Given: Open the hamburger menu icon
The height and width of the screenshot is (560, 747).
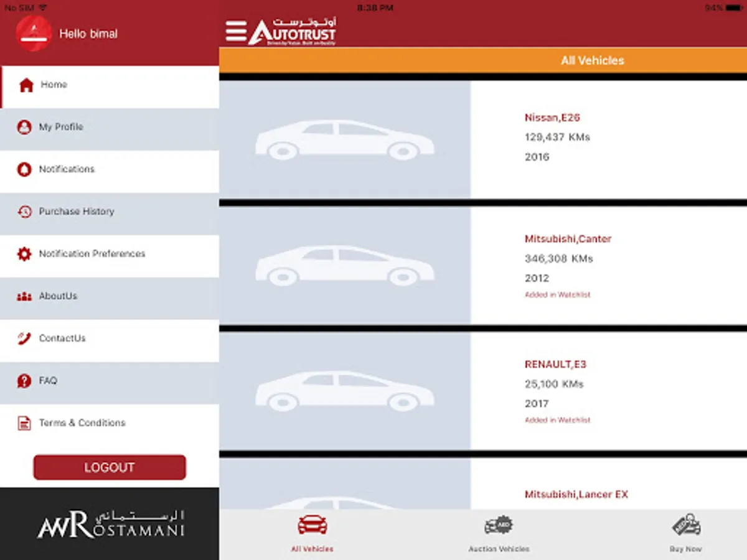Looking at the screenshot, I should [236, 32].
